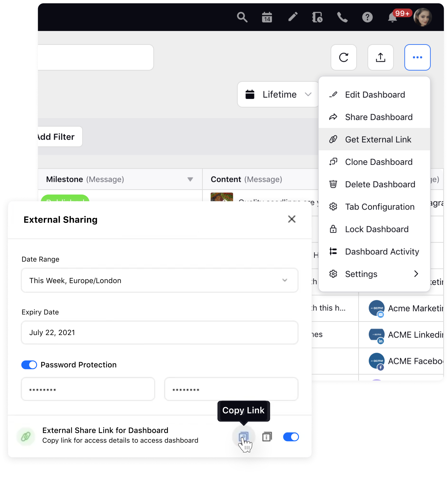The height and width of the screenshot is (477, 448).
Task: Toggle the phone icon in top bar
Action: point(342,17)
